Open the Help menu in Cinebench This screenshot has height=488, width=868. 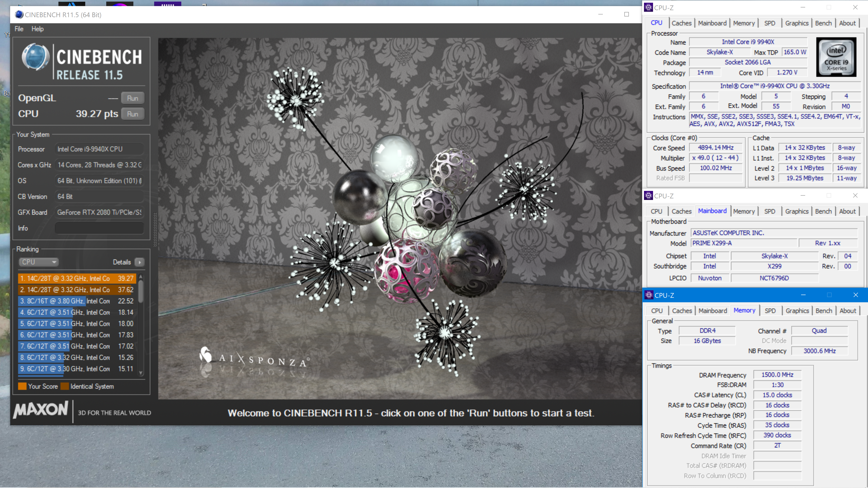click(37, 29)
